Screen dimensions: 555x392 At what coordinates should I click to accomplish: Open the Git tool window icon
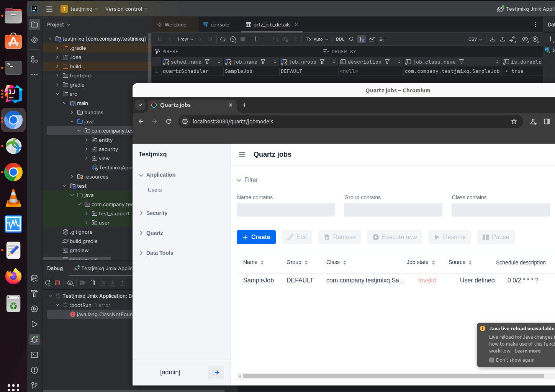click(x=34, y=385)
